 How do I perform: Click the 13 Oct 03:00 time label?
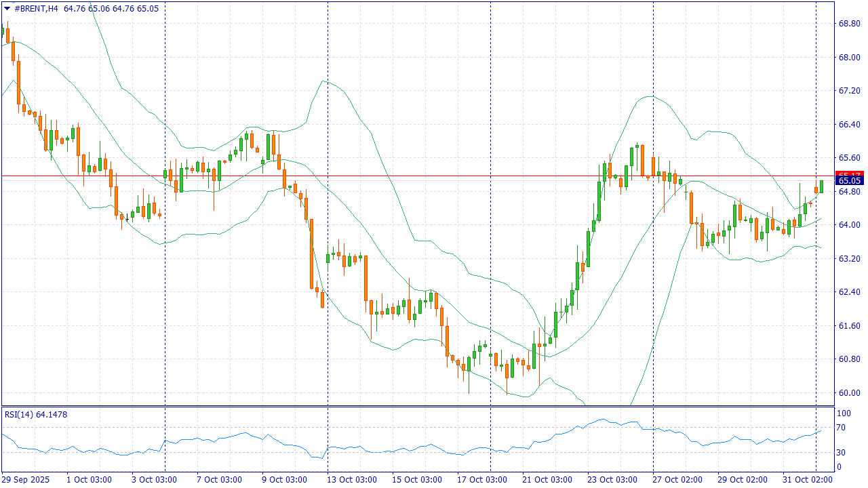(352, 480)
